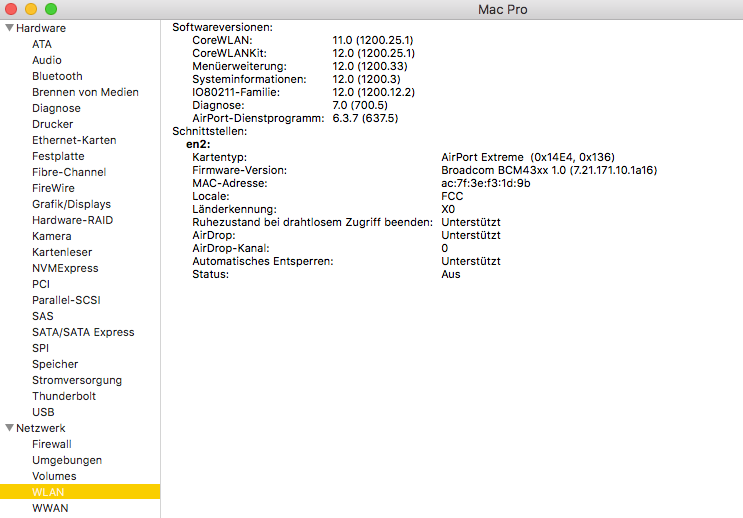743x518 pixels.
Task: Open Firewall under Netzwerk
Action: (52, 444)
